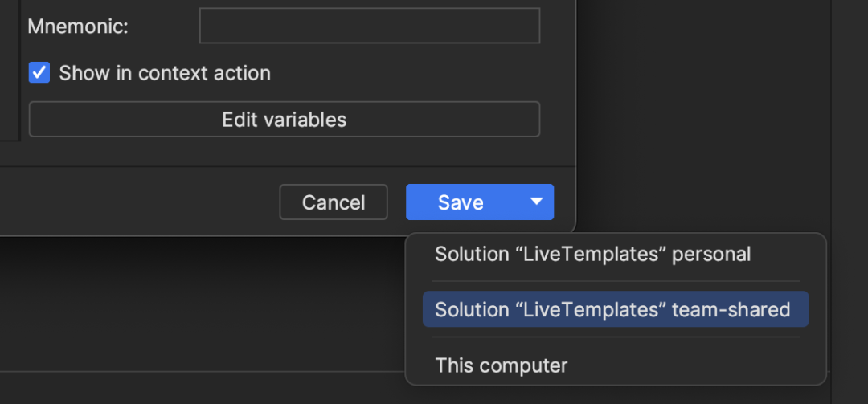Click the right-side vertical panel strip
Image resolution: width=868 pixels, height=404 pixels.
click(850, 202)
